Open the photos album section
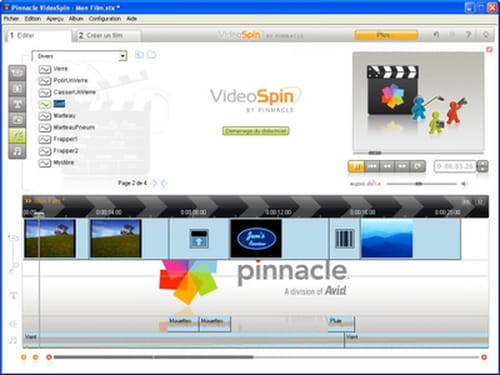Image resolution: width=500 pixels, height=375 pixels. 17,120
